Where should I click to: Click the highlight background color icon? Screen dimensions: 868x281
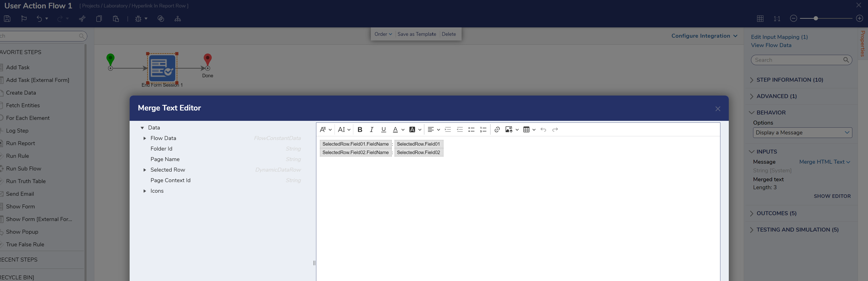point(412,129)
